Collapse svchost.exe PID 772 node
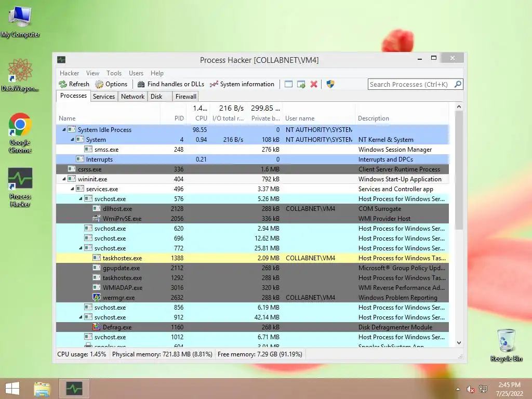The height and width of the screenshot is (399, 532). (81, 248)
